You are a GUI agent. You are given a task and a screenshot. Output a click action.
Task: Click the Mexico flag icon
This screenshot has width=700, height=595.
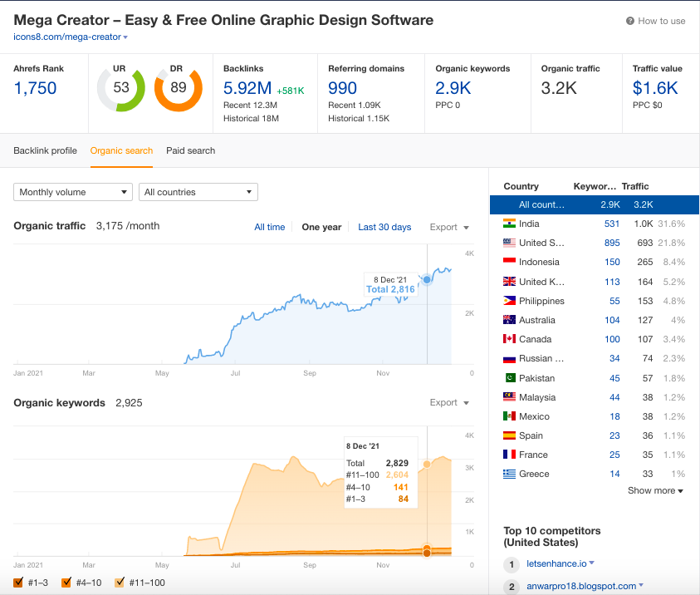click(509, 416)
